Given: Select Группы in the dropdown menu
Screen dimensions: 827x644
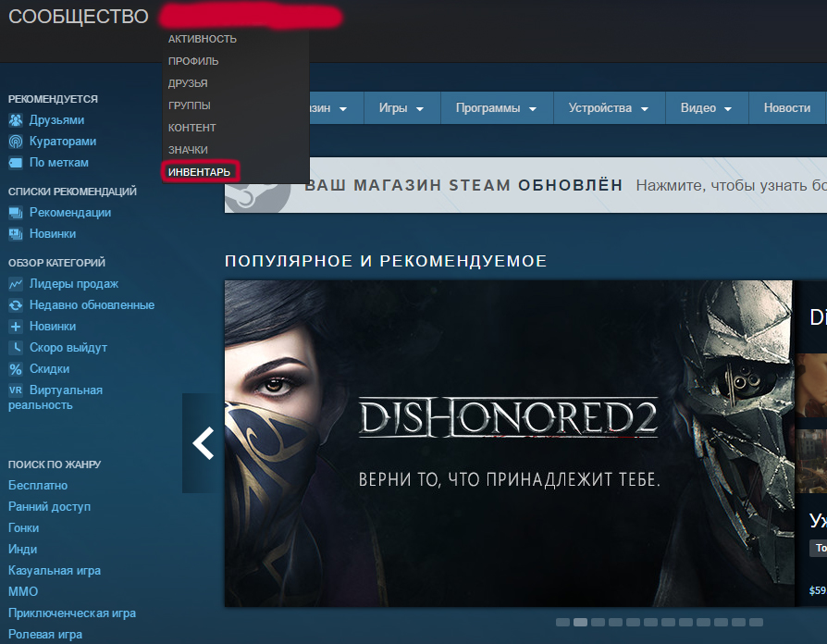Looking at the screenshot, I should (x=190, y=105).
